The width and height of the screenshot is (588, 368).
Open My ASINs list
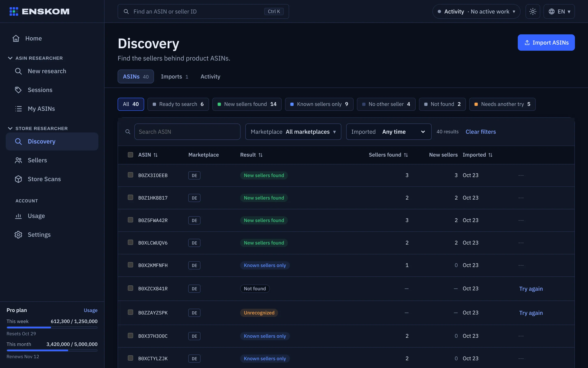point(41,109)
